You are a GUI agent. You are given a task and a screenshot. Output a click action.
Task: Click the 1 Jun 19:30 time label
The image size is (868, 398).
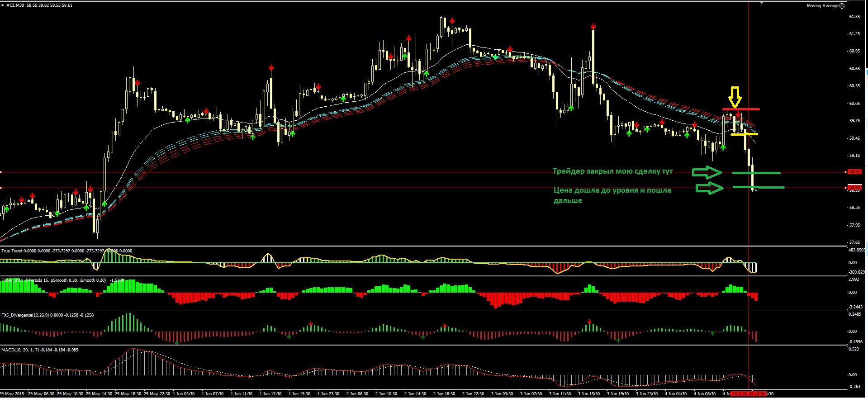pos(299,394)
